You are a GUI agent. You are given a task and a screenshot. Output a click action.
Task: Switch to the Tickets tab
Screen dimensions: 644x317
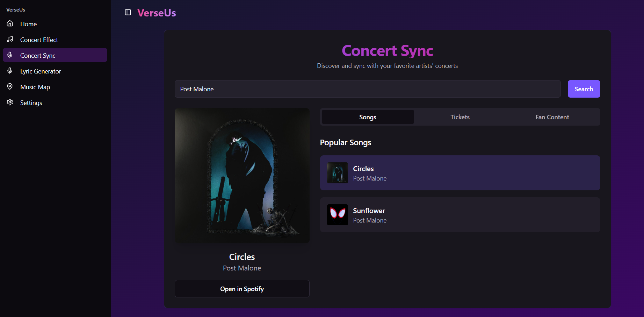click(460, 117)
